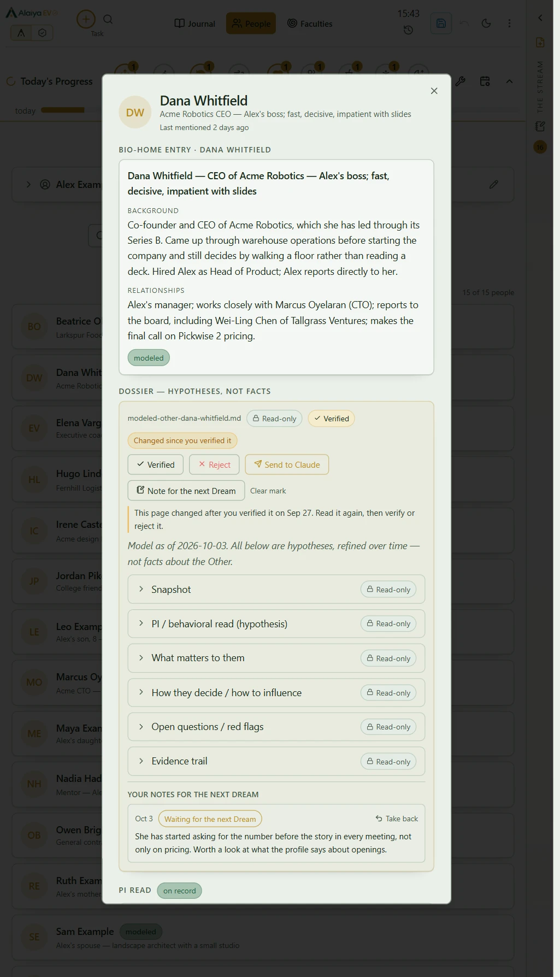
Task: Open Sam Example in the people list
Action: click(x=263, y=938)
